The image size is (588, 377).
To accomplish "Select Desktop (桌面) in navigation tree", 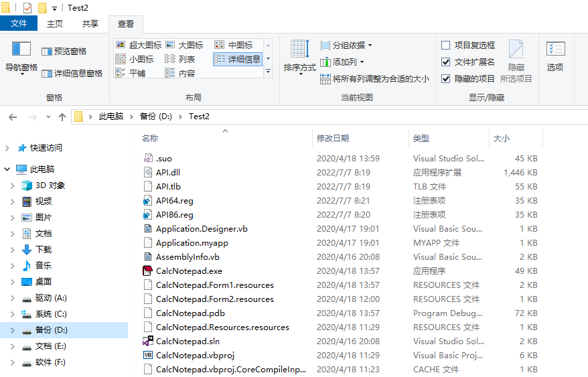I will click(x=43, y=282).
